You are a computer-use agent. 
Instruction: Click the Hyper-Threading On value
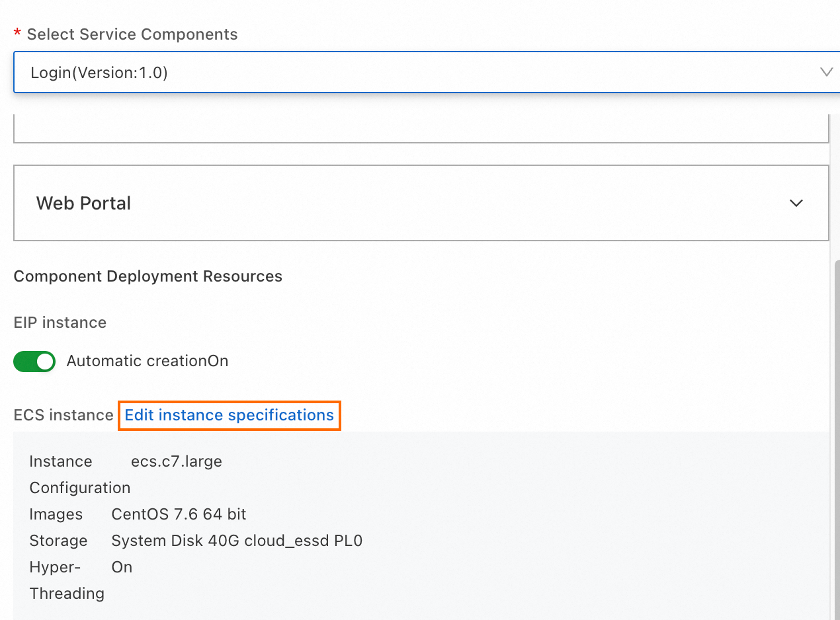122,567
